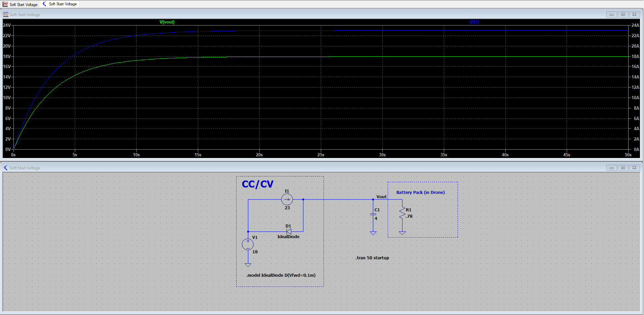Click the .tran 50 startup directive

tap(372, 258)
